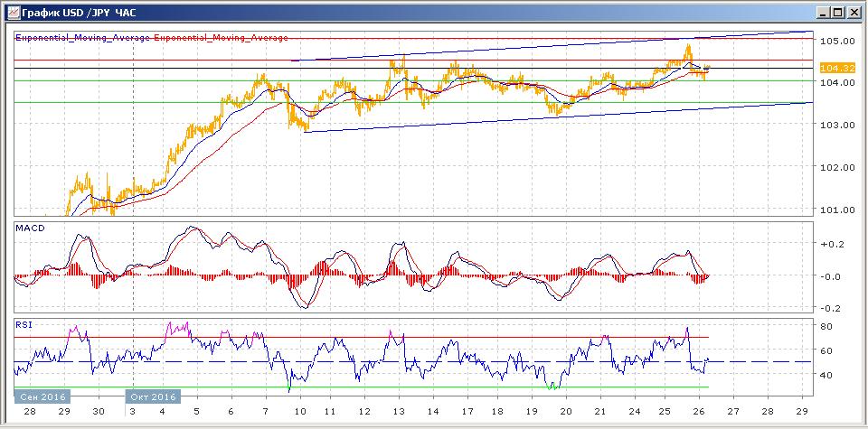Click the date label 10 on timeline

[x=299, y=411]
